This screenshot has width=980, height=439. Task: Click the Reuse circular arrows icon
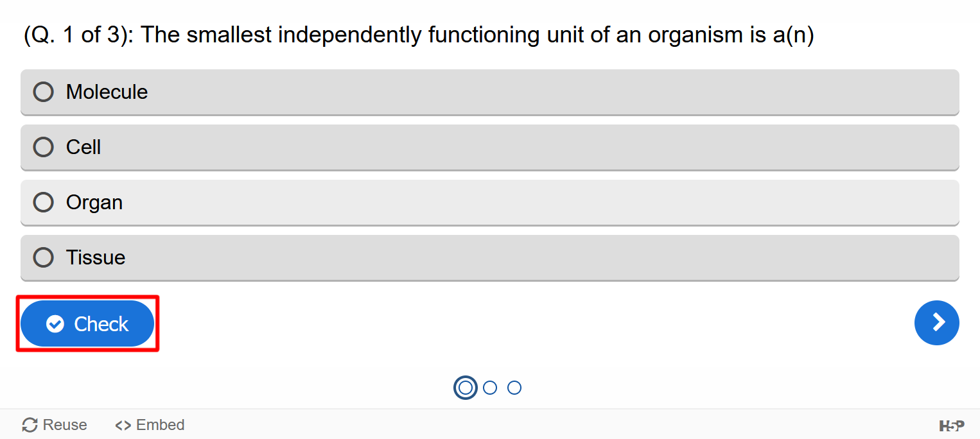click(x=30, y=425)
